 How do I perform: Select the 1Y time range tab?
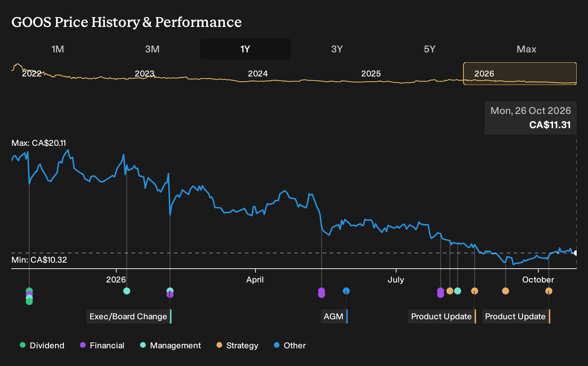tap(246, 49)
